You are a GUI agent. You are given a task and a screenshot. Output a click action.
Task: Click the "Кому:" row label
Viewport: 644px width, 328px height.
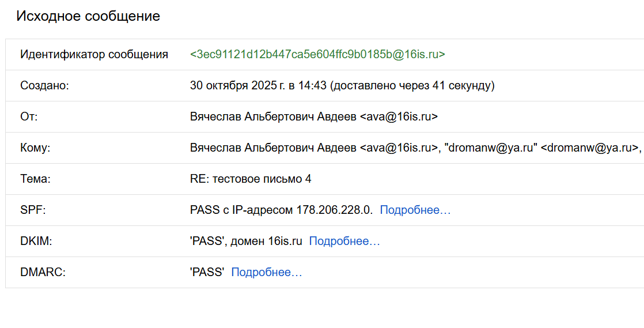point(35,148)
